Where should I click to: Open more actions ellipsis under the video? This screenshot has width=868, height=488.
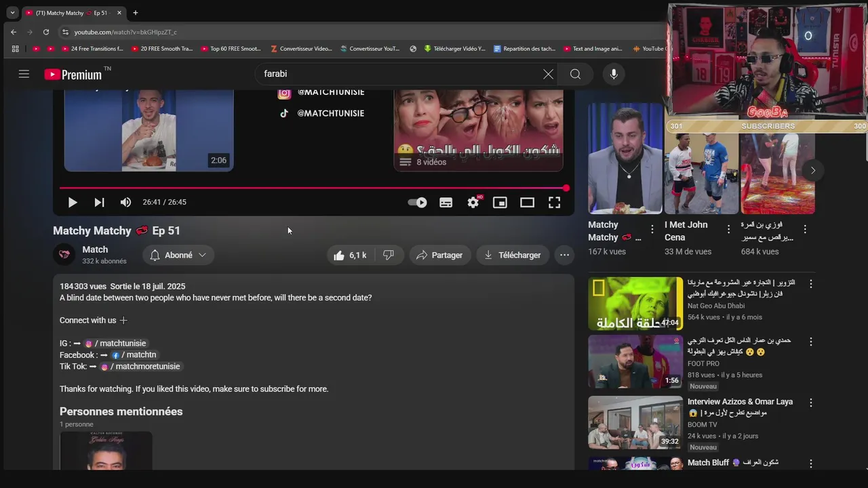tap(564, 255)
